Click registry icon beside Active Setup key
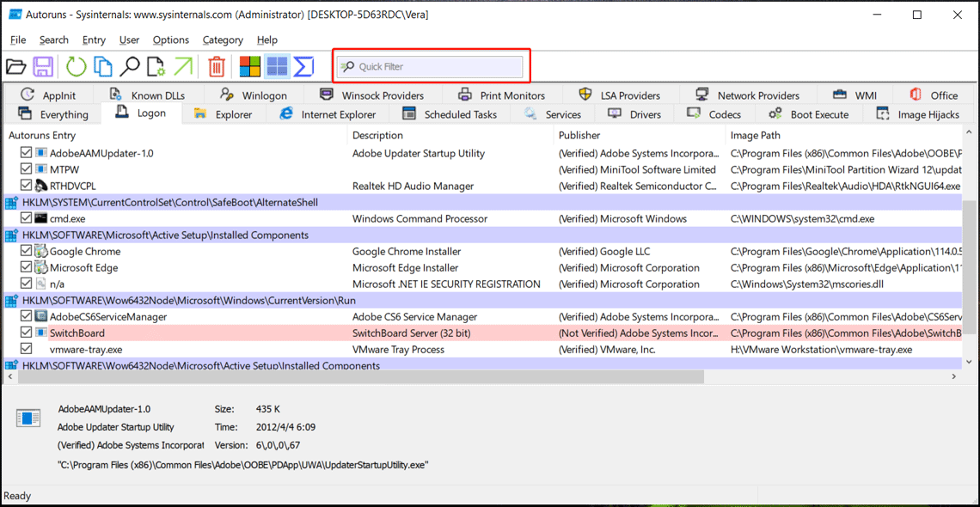 11,235
